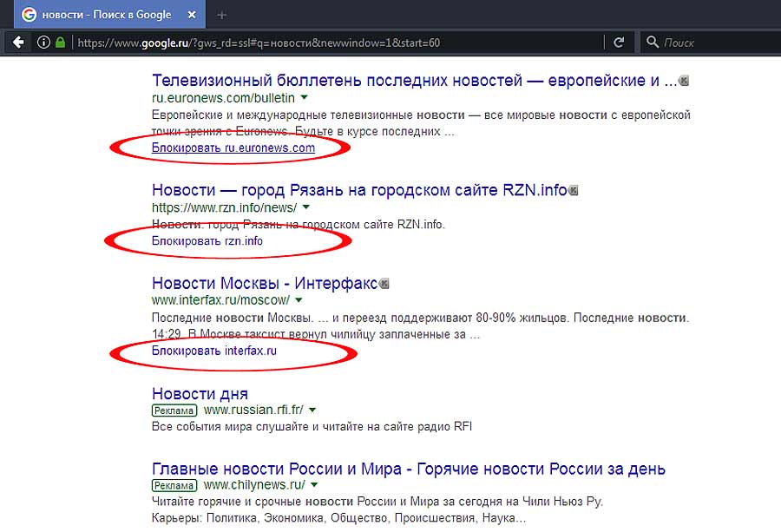Click the Реклама badge beside www.russian.rfi.fr
Image resolution: width=781 pixels, height=532 pixels.
tap(174, 410)
